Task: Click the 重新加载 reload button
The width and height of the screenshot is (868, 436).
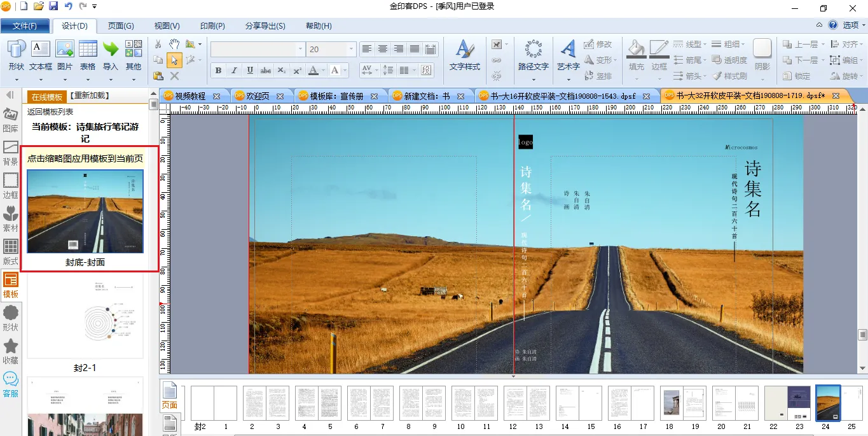Action: [x=90, y=96]
